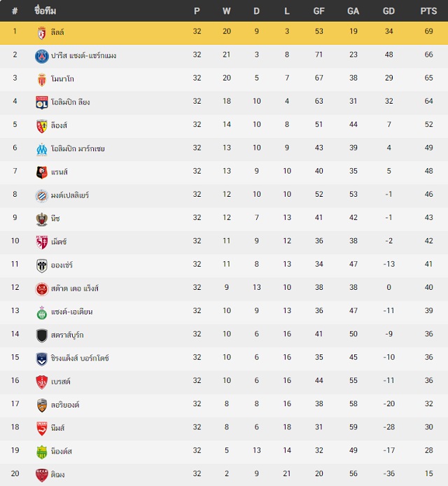Click the Bordeaux navy crest
Image resolution: width=448 pixels, height=486 pixels.
click(41, 359)
